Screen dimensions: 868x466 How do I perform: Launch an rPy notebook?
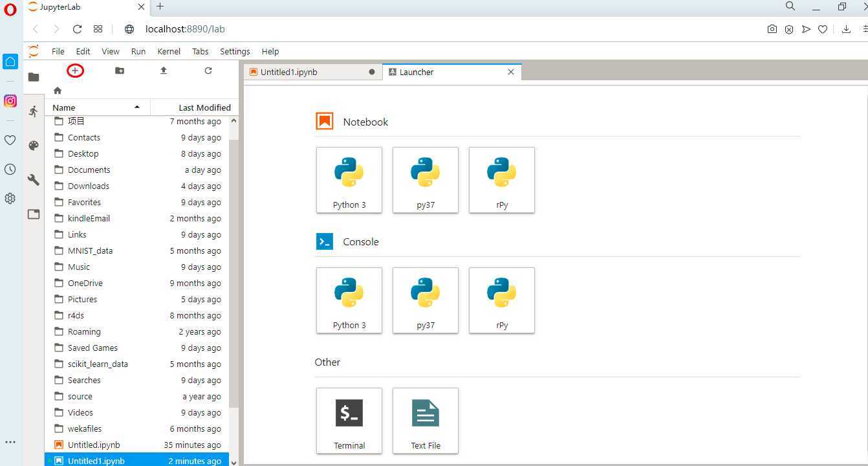pyautogui.click(x=502, y=180)
